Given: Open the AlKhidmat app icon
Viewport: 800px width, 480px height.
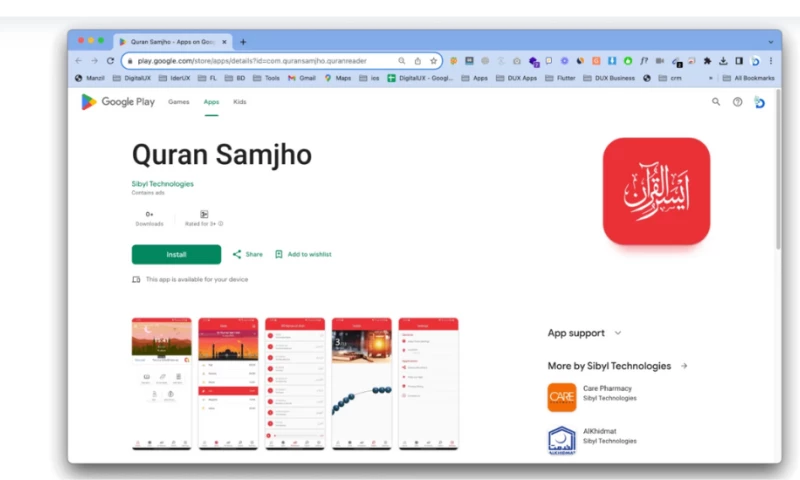Looking at the screenshot, I should coord(562,440).
